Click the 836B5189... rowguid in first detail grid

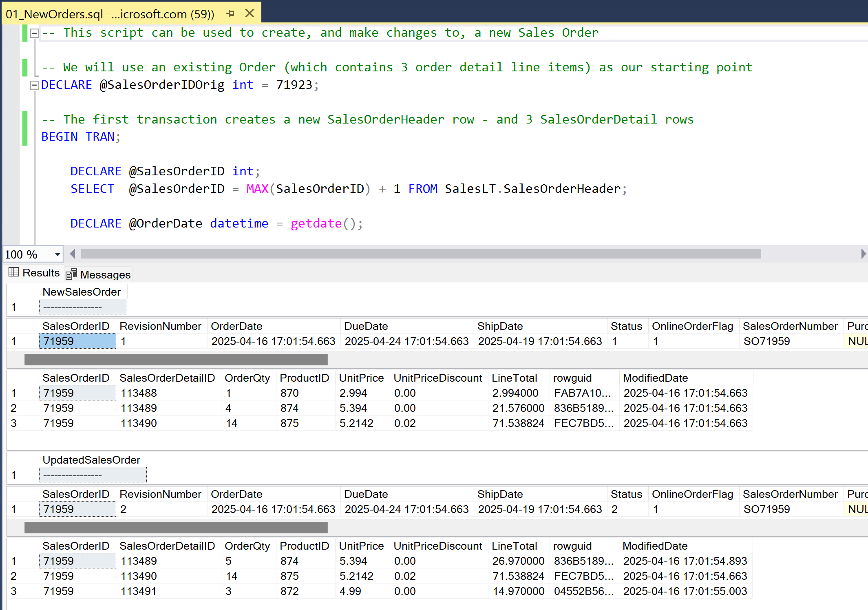(584, 408)
